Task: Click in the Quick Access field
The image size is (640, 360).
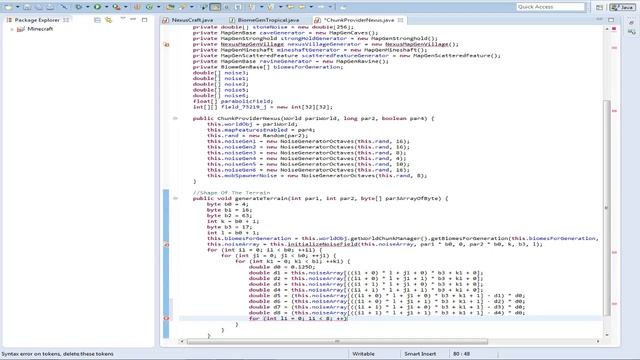Action: tap(550, 7)
